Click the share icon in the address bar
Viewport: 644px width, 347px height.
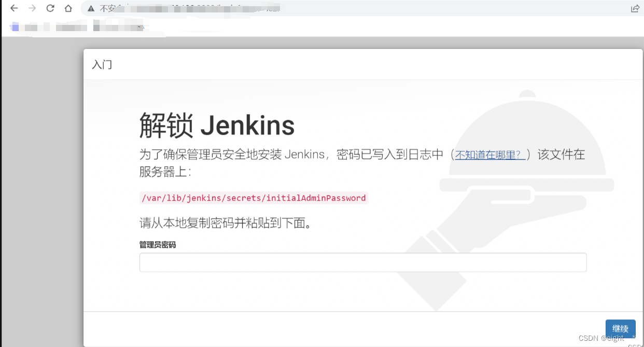635,8
